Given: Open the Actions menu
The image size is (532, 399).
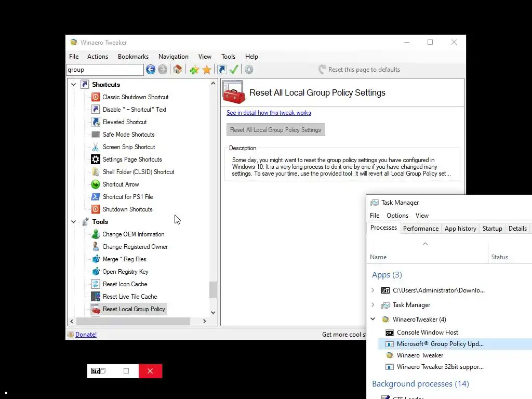Looking at the screenshot, I should coord(97,57).
